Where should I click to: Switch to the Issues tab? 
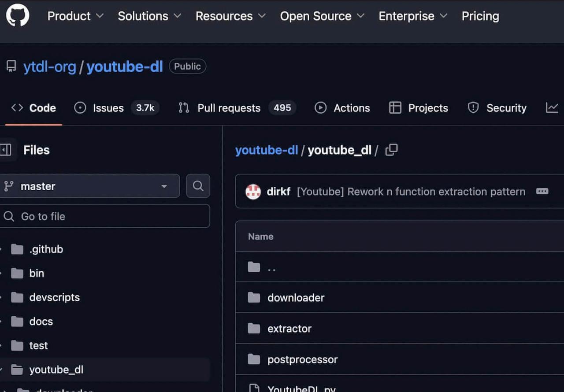[x=116, y=108]
